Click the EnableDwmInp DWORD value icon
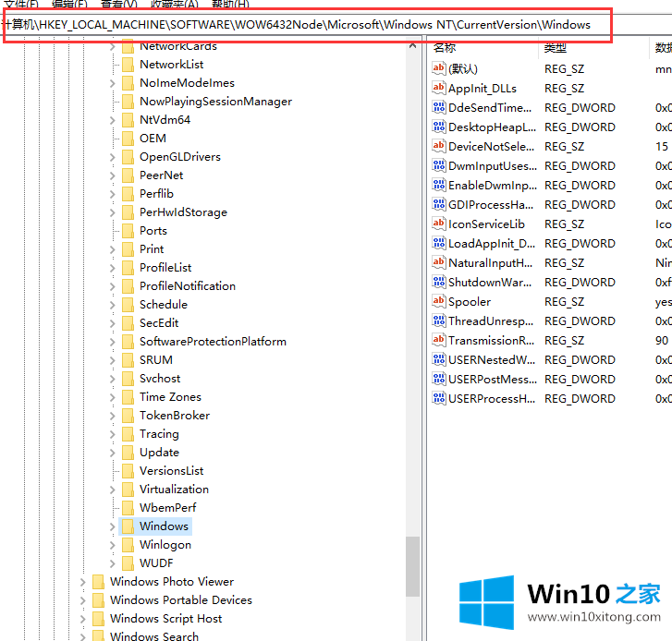The height and width of the screenshot is (641, 672). 439,185
